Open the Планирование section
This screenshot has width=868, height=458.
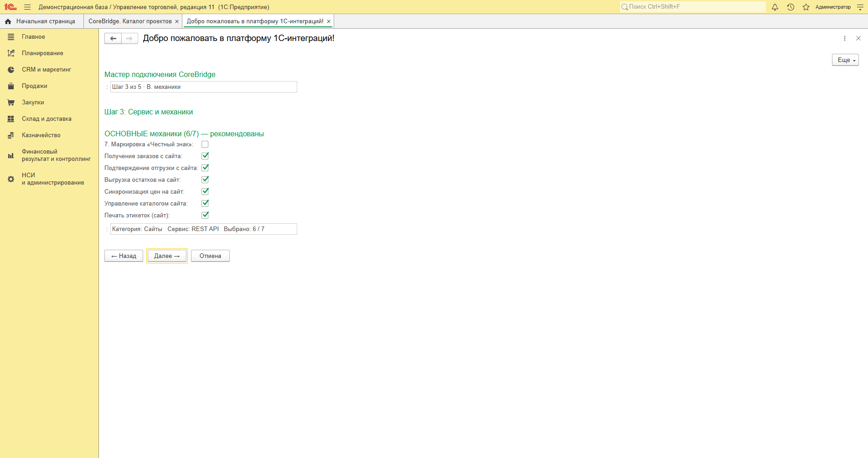42,53
